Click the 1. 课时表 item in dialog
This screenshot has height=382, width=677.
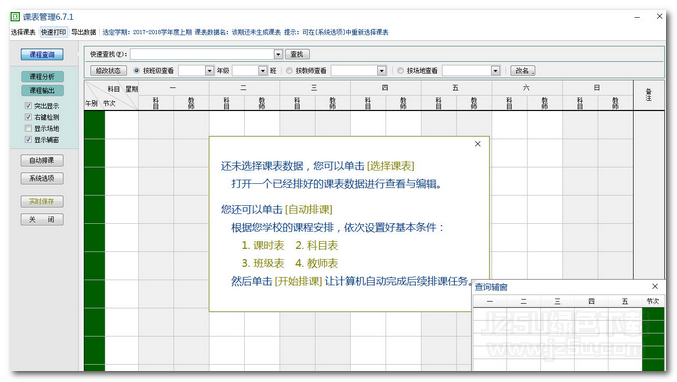pos(263,245)
